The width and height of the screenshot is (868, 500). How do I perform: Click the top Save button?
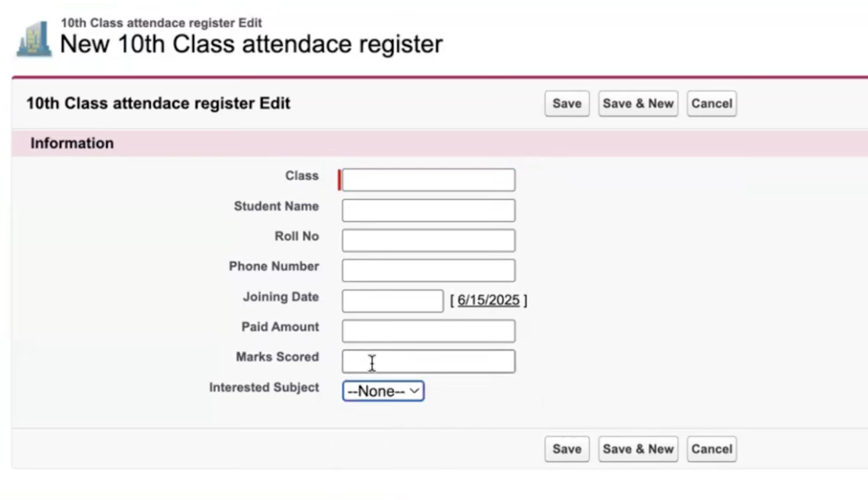pos(567,104)
